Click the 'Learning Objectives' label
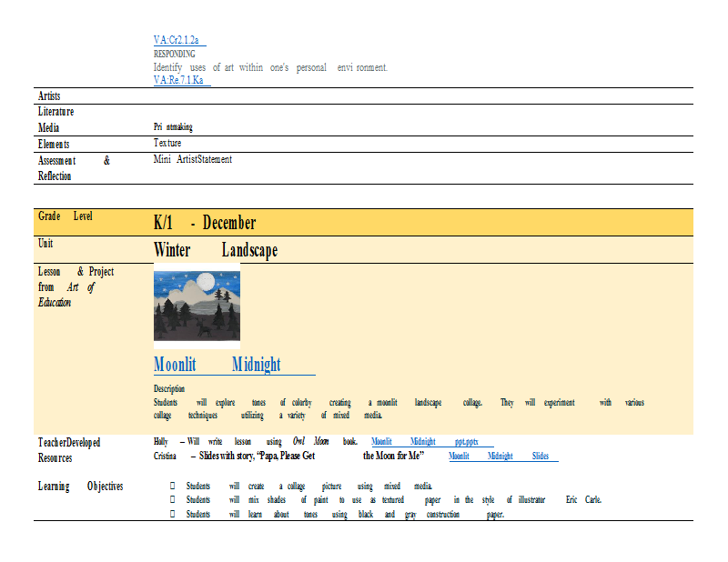Image resolution: width=728 pixels, height=562 pixels. pos(81,487)
